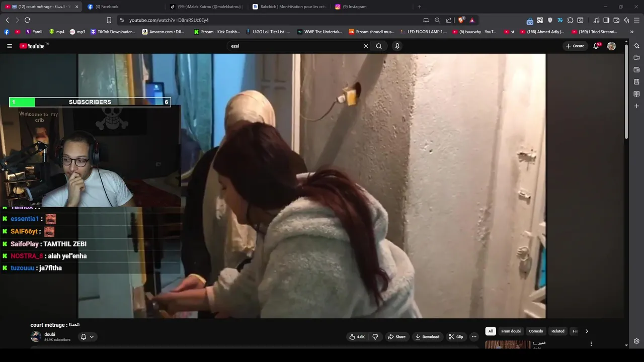
Task: Open the music note playlist icon
Action: coord(596,20)
